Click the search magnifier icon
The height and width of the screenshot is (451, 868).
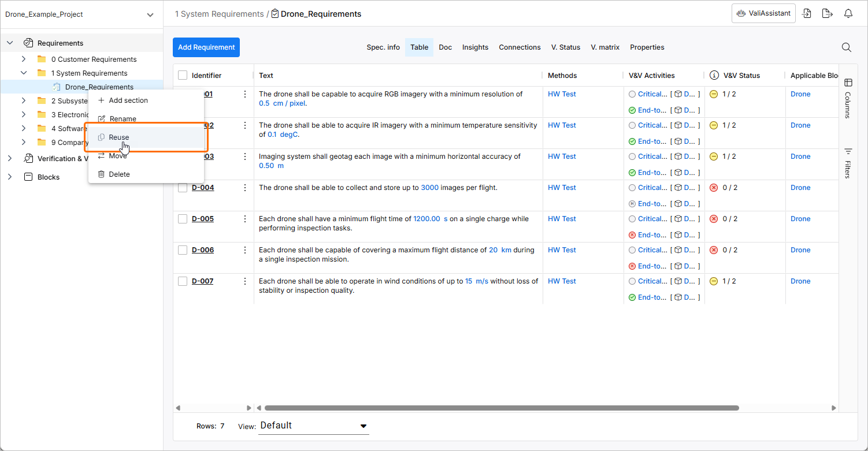846,47
